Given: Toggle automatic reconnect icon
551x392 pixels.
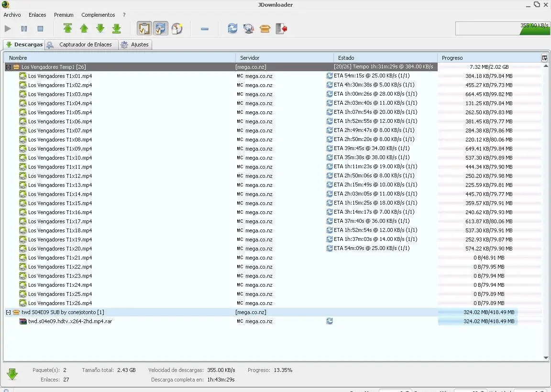Looking at the screenshot, I should pos(161,29).
